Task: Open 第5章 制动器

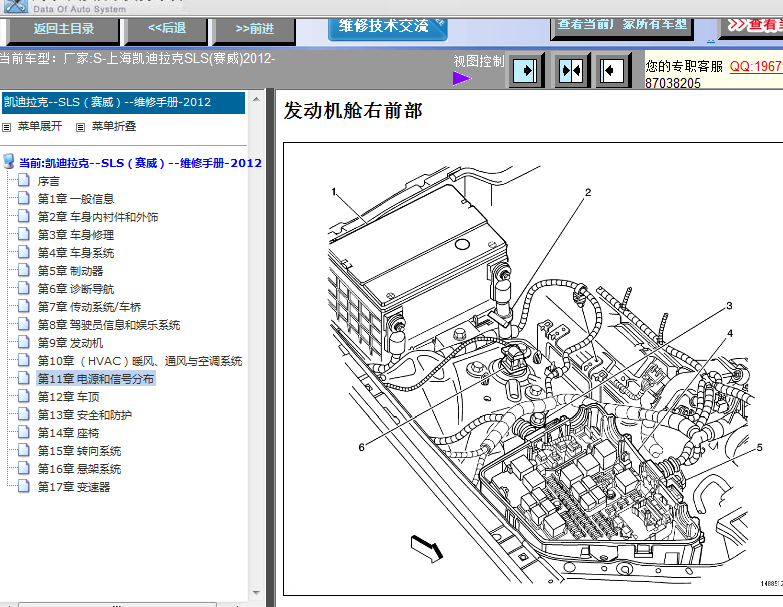Action: coord(70,271)
